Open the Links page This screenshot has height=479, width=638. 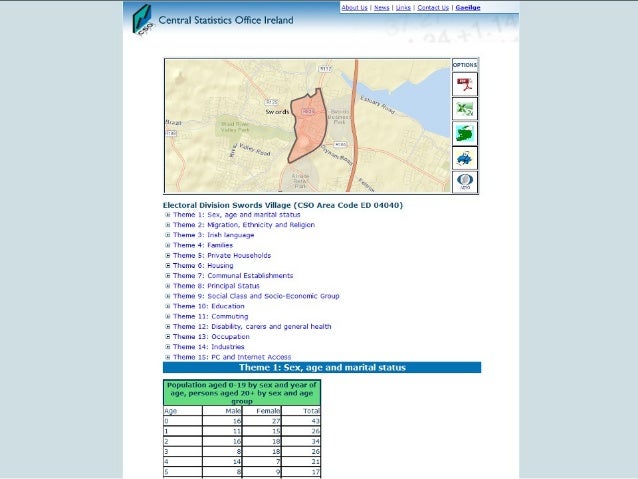(x=403, y=7)
